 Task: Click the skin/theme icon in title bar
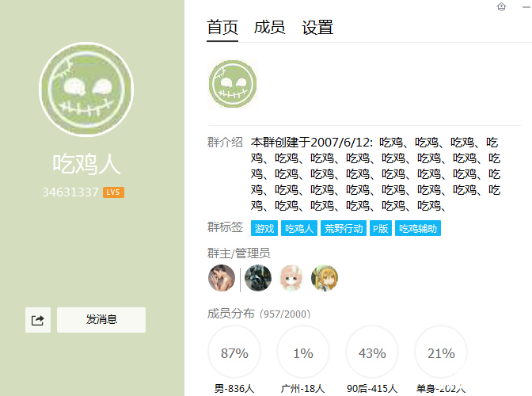tap(501, 6)
